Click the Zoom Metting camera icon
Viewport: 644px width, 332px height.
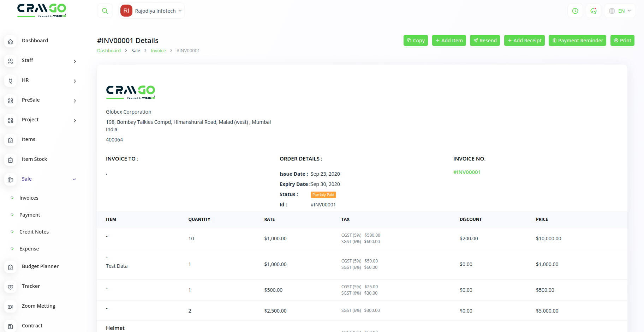pyautogui.click(x=11, y=307)
